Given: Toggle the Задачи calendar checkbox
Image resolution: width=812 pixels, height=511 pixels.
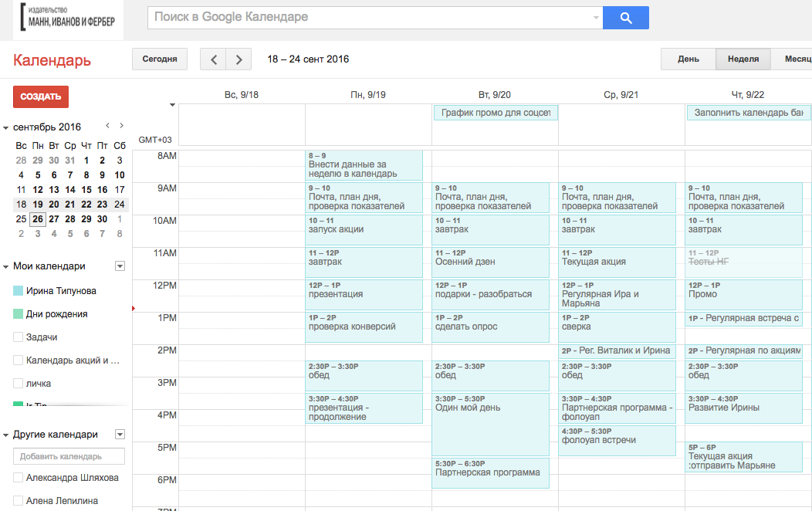Looking at the screenshot, I should 18,337.
